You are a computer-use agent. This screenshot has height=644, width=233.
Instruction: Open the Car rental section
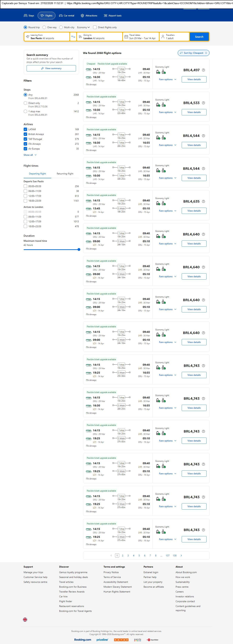point(66,16)
